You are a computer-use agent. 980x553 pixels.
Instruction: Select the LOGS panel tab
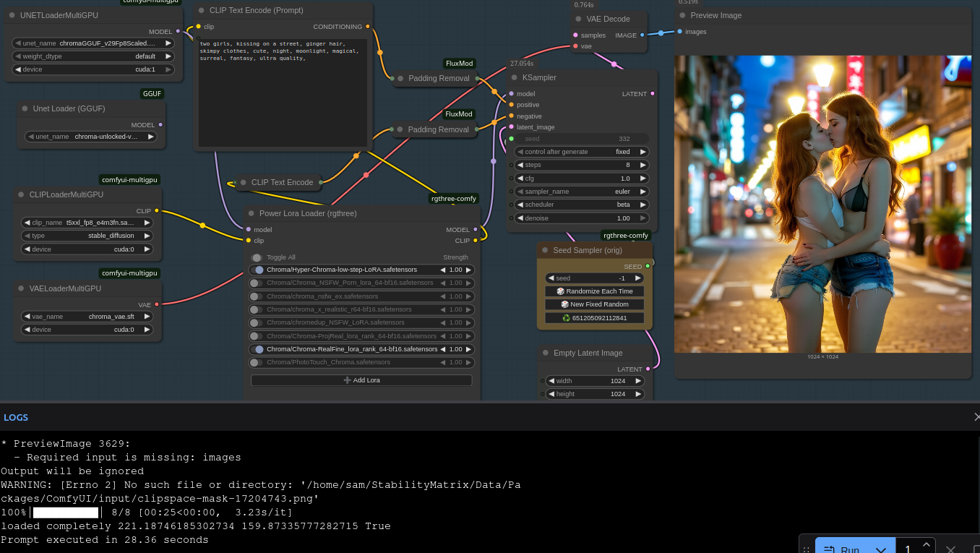point(16,417)
